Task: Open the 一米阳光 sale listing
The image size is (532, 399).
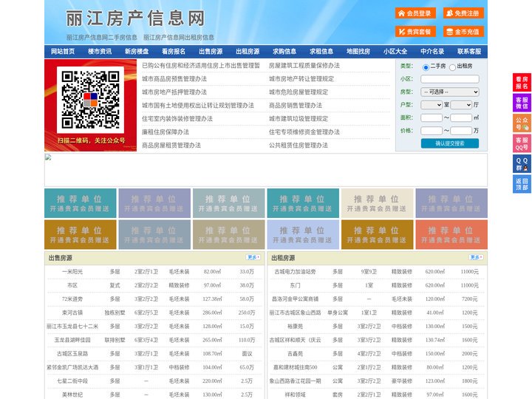Action: coord(72,272)
